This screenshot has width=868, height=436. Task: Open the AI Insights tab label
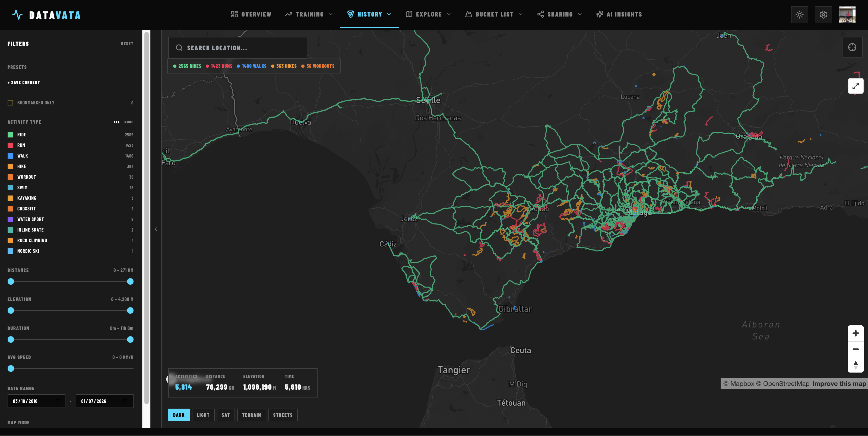[624, 14]
